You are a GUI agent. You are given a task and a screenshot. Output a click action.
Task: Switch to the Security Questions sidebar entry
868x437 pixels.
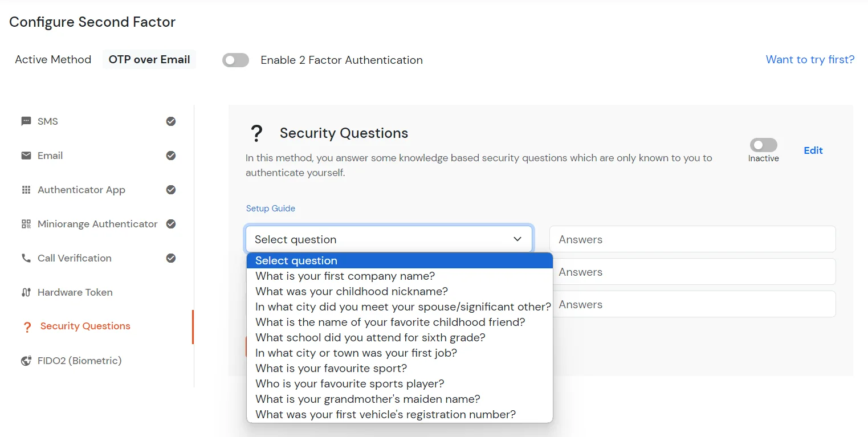pos(84,326)
